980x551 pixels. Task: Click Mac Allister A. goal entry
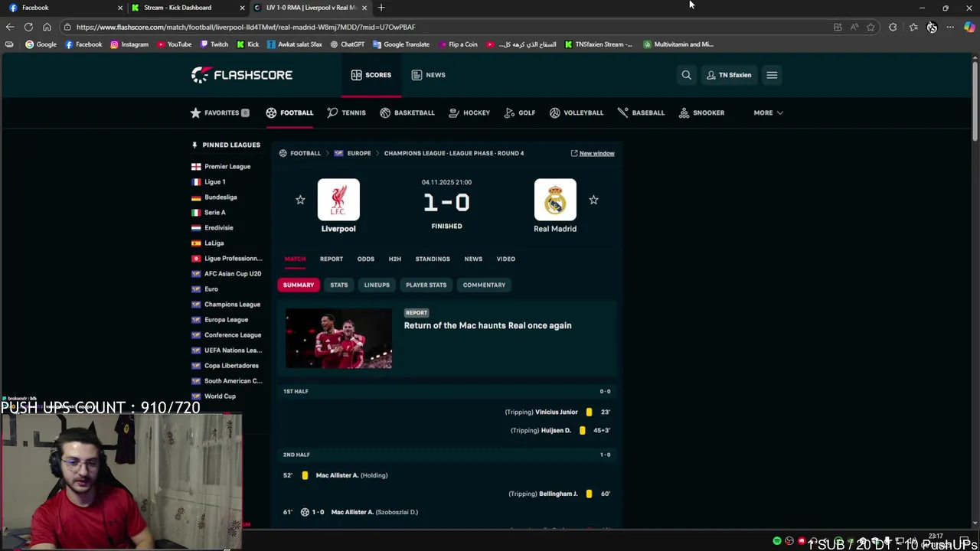pos(352,512)
